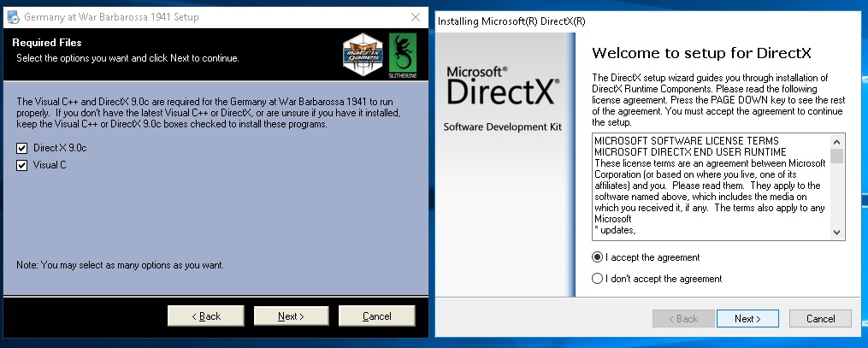Click license scrollbar down arrow
The height and width of the screenshot is (348, 868).
pyautogui.click(x=836, y=233)
